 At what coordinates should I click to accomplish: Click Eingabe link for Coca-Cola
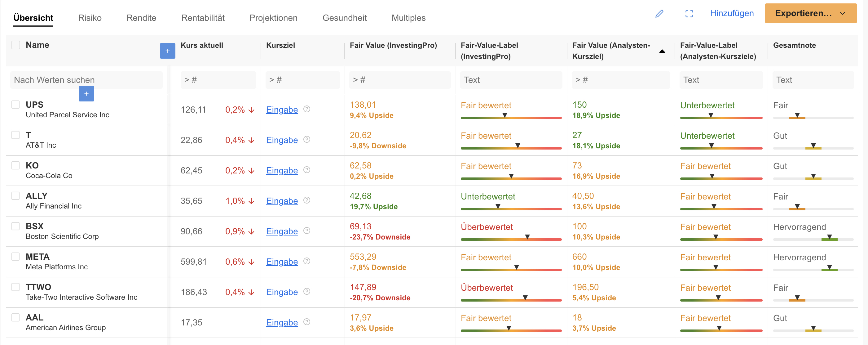click(x=282, y=170)
